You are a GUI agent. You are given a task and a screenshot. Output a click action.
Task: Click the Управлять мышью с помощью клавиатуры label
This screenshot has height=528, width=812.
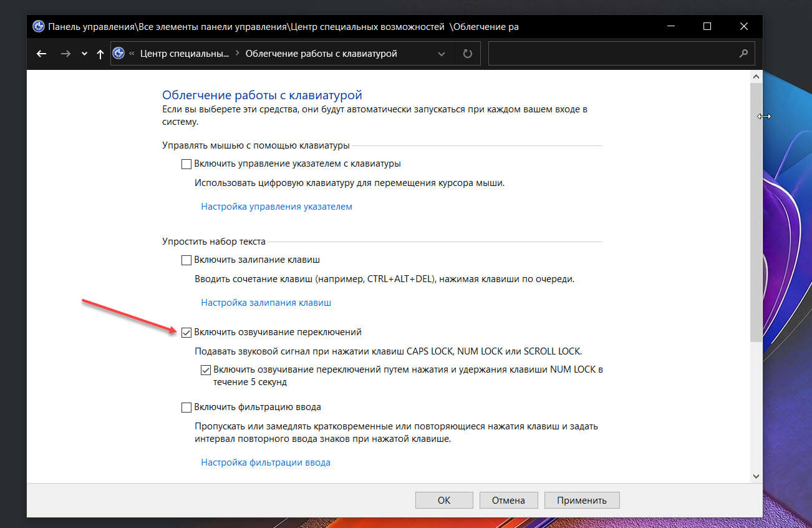(x=256, y=145)
